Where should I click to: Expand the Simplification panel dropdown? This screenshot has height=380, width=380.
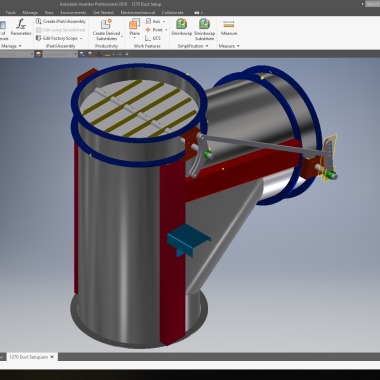(x=207, y=46)
